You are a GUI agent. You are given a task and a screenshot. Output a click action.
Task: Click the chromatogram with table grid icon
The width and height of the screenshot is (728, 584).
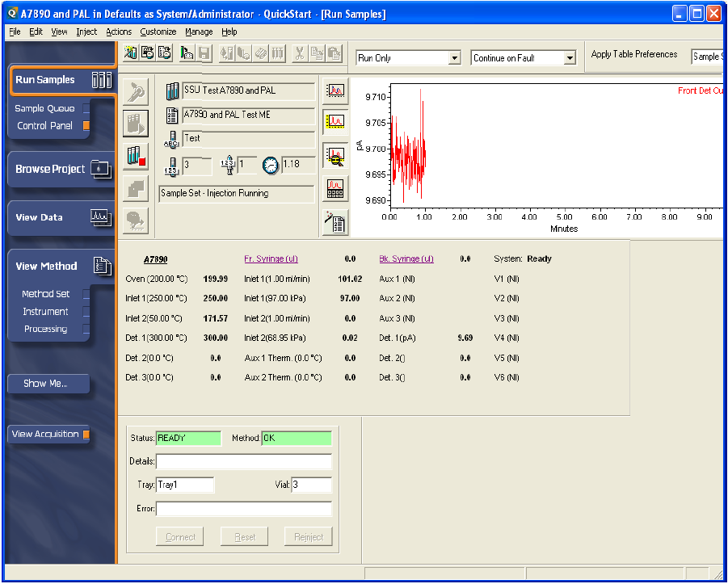[335, 188]
